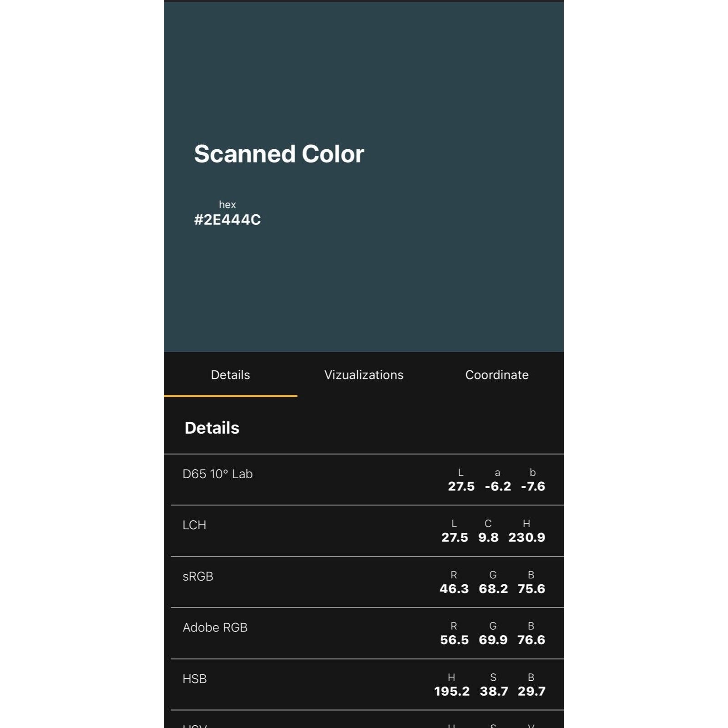Click the LCH row label
The image size is (728, 728).
click(194, 525)
